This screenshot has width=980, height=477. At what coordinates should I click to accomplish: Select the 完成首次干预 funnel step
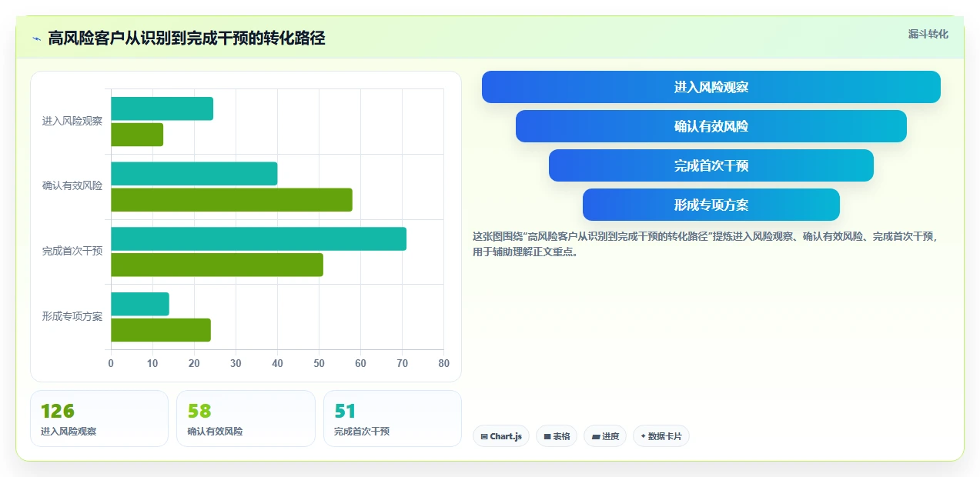point(711,165)
